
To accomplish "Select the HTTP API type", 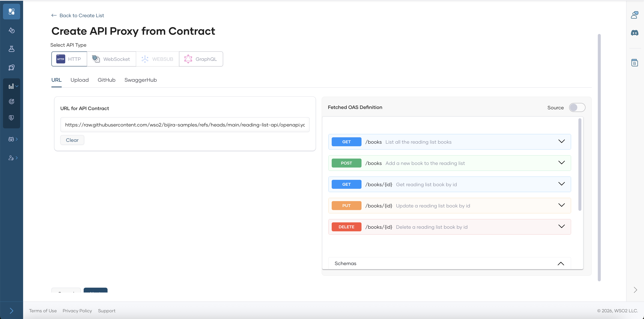I will (69, 59).
